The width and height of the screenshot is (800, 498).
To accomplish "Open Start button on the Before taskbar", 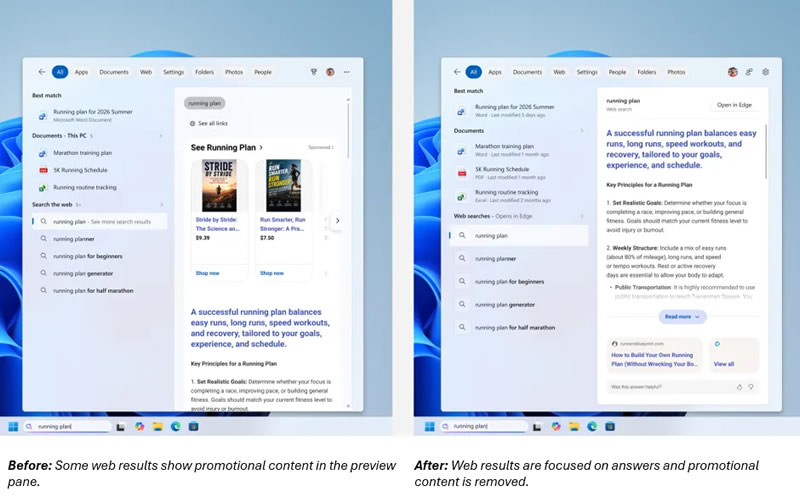I will coord(13,427).
